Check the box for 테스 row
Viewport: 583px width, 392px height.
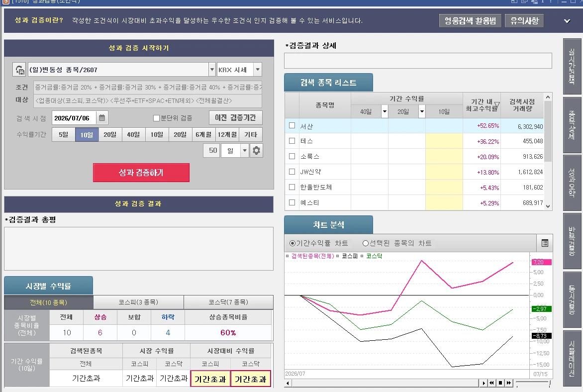click(292, 141)
